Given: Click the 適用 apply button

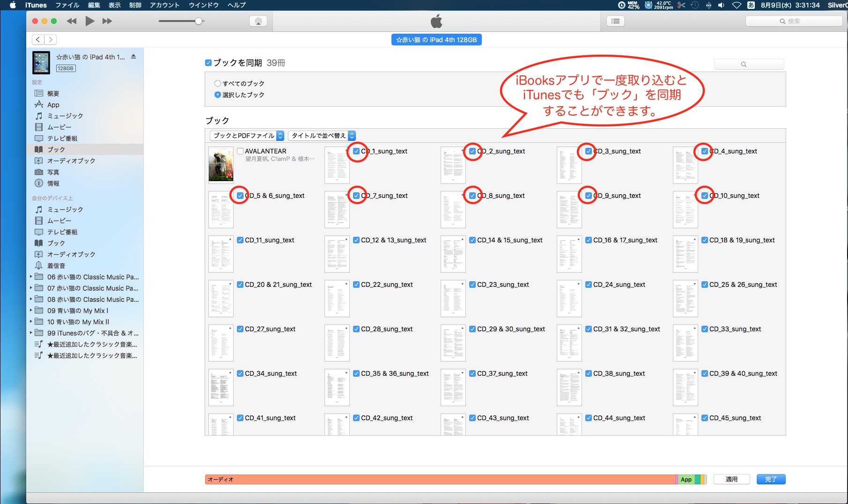Looking at the screenshot, I should point(731,479).
